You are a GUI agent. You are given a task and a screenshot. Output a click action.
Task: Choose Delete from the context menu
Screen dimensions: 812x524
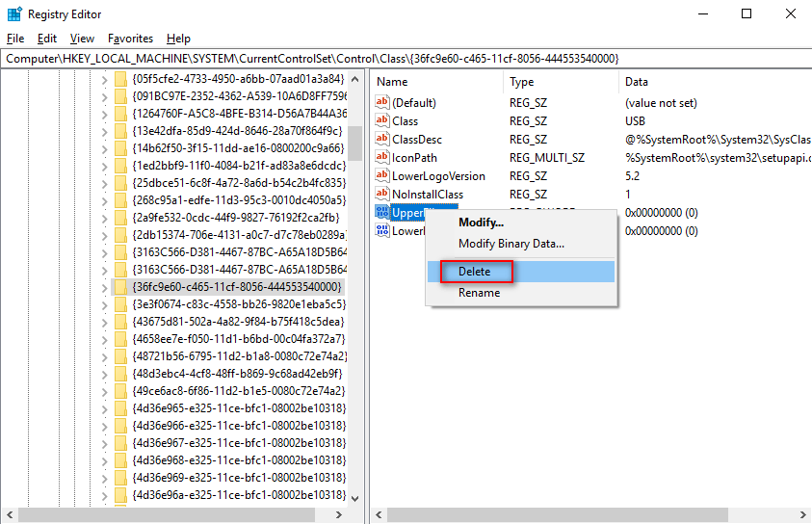[x=475, y=272]
